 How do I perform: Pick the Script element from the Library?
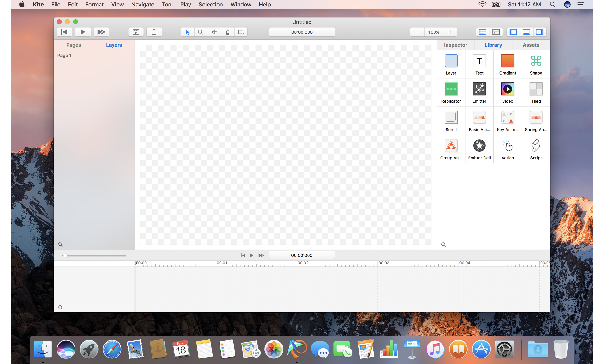coord(536,149)
